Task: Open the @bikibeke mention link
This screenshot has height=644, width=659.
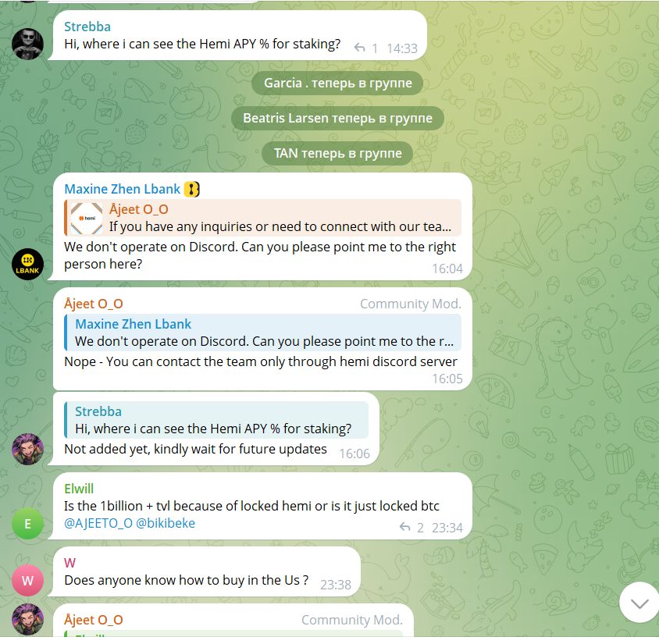Action: (x=166, y=523)
